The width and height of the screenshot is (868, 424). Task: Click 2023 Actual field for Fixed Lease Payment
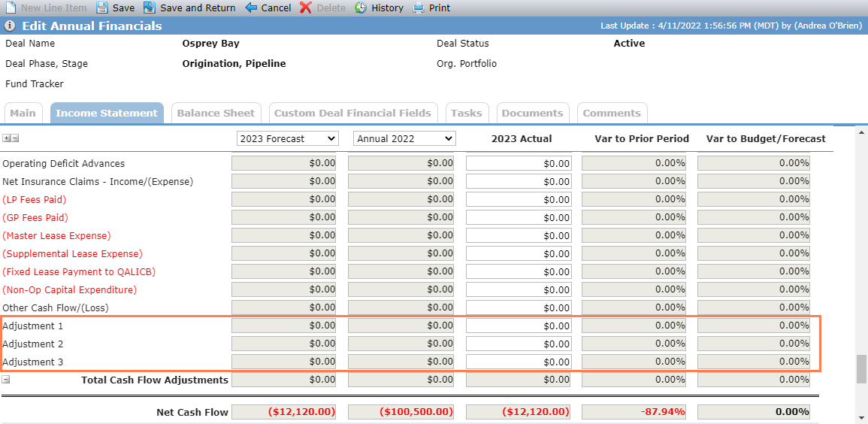pyautogui.click(x=519, y=272)
